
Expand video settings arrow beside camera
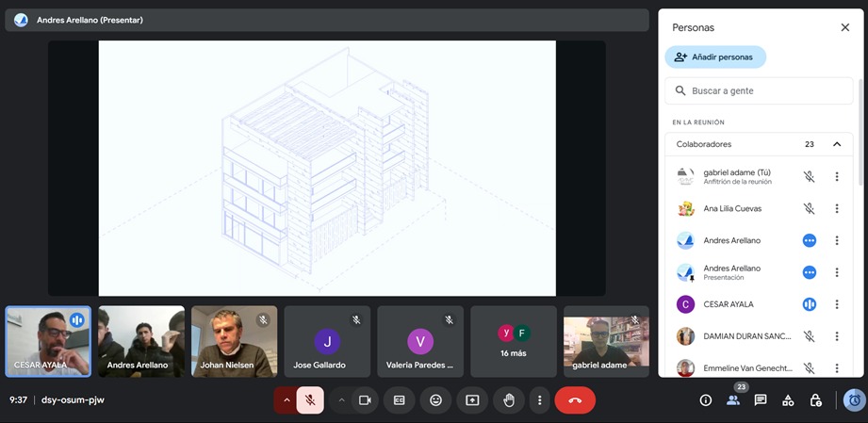tap(341, 400)
